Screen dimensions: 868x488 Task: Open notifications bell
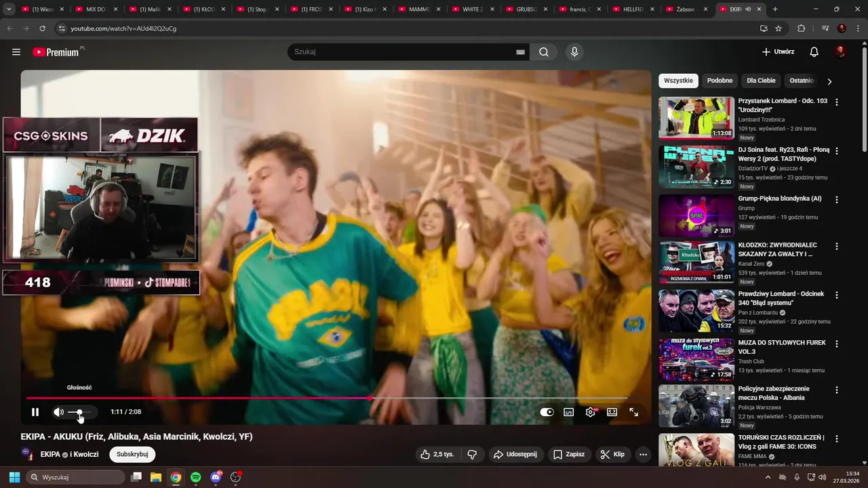tap(814, 52)
